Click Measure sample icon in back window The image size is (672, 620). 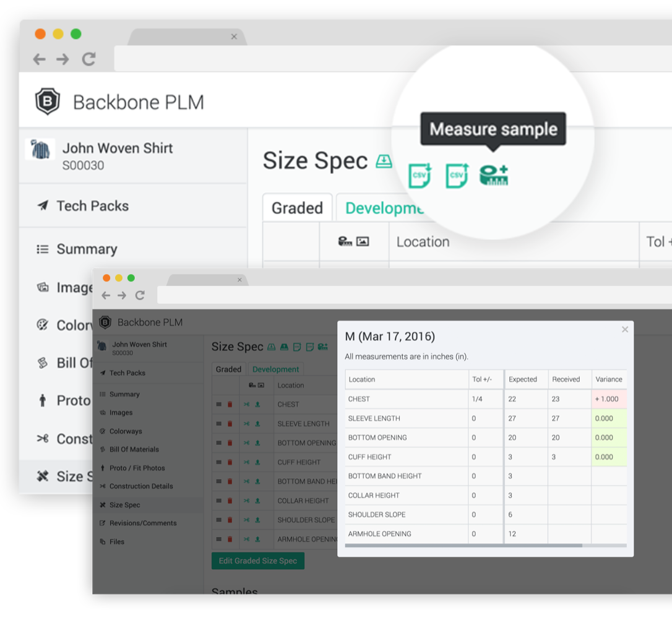494,175
